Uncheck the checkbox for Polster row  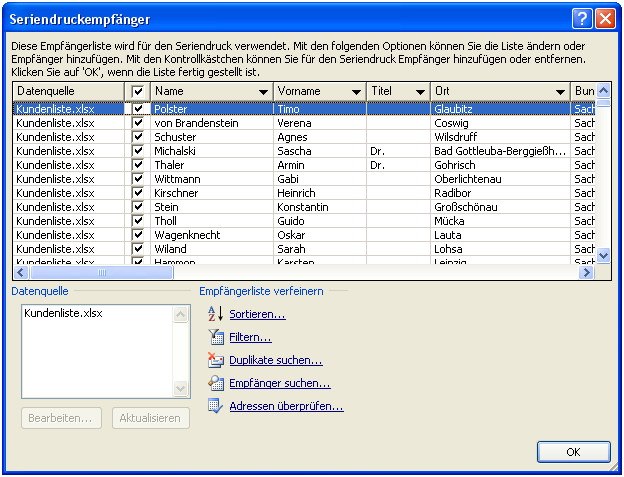(138, 109)
